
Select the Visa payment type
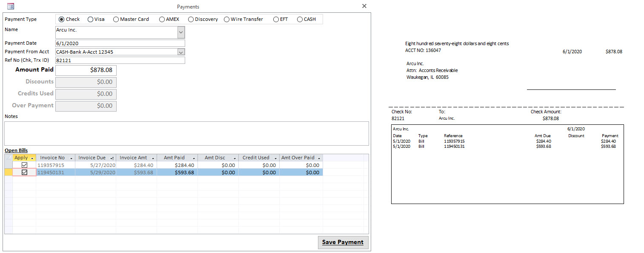pos(90,19)
